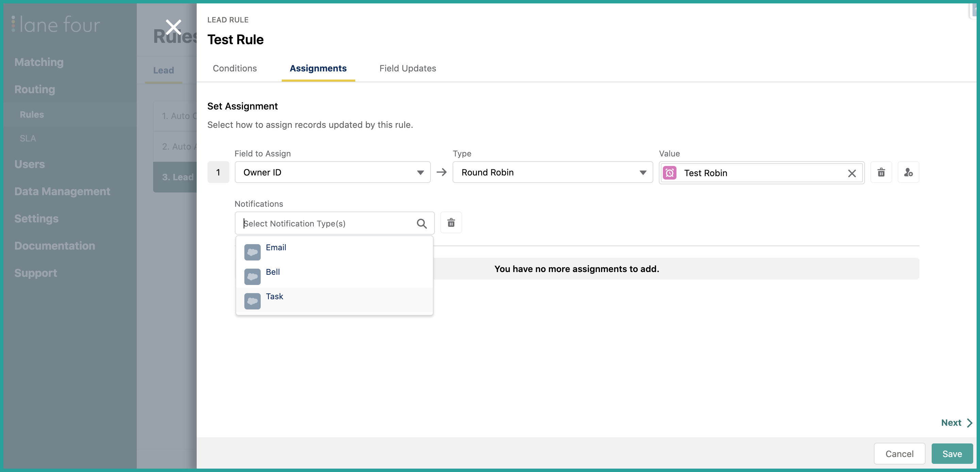Open Users in the sidebar
Viewport: 980px width, 472px height.
click(30, 164)
